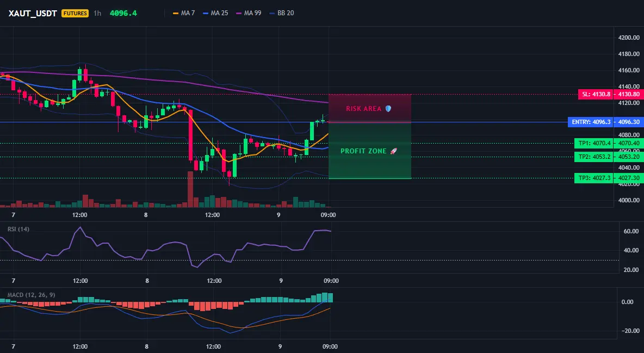Click the XAUT_USDT symbol name
This screenshot has width=644, height=353.
click(x=33, y=13)
